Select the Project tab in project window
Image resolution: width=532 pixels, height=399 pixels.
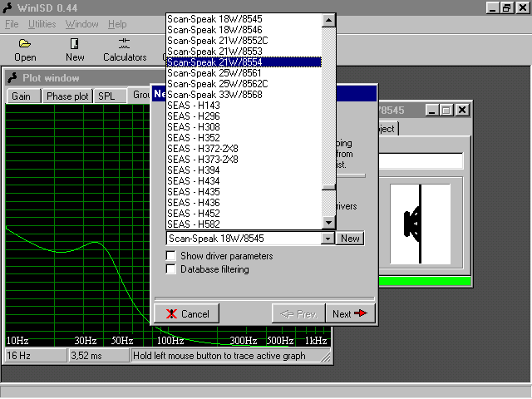388,129
